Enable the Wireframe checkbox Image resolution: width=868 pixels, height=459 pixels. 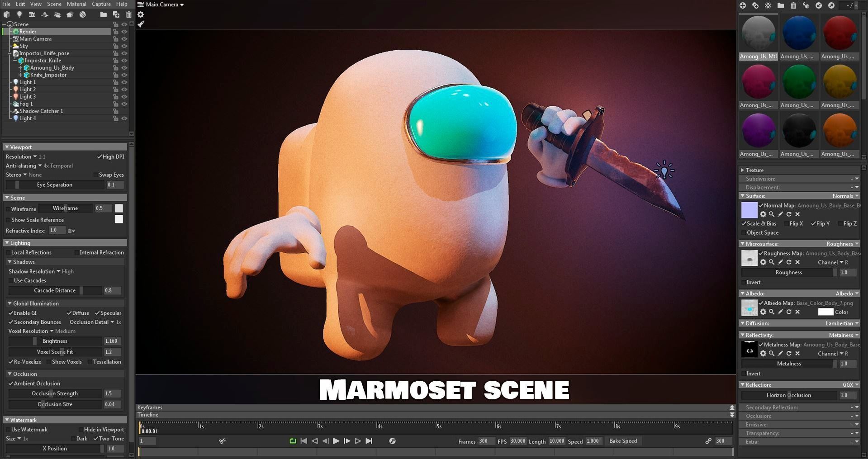tap(8, 209)
